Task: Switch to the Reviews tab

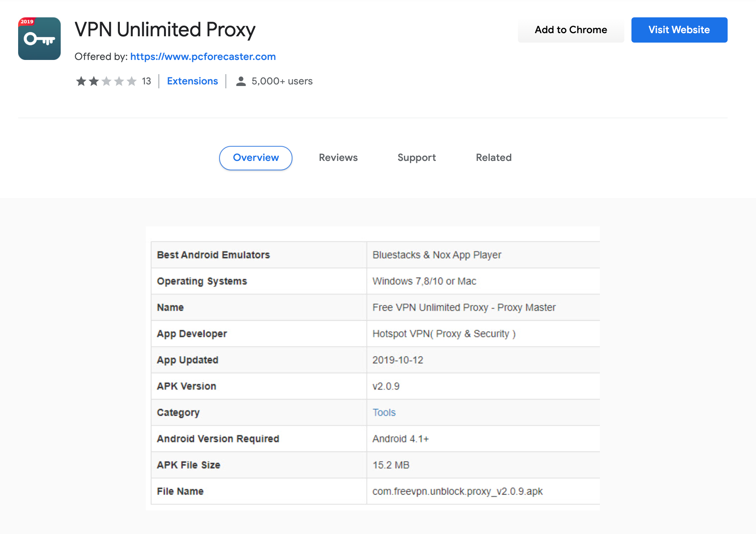Action: (338, 158)
